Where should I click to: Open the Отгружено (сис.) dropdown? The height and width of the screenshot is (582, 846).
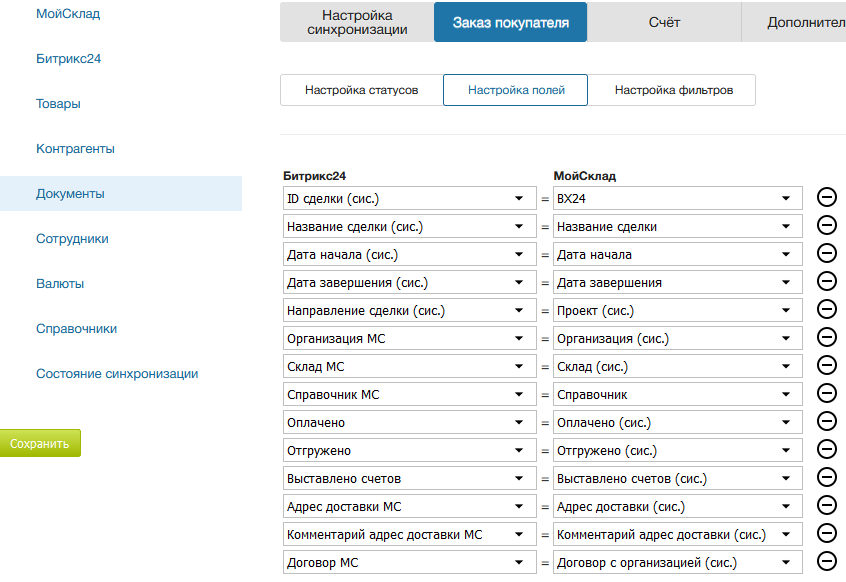click(x=678, y=450)
